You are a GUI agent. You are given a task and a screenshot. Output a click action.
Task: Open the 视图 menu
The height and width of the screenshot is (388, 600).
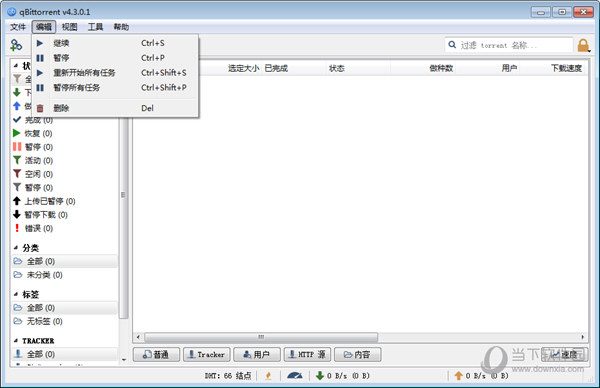point(70,27)
